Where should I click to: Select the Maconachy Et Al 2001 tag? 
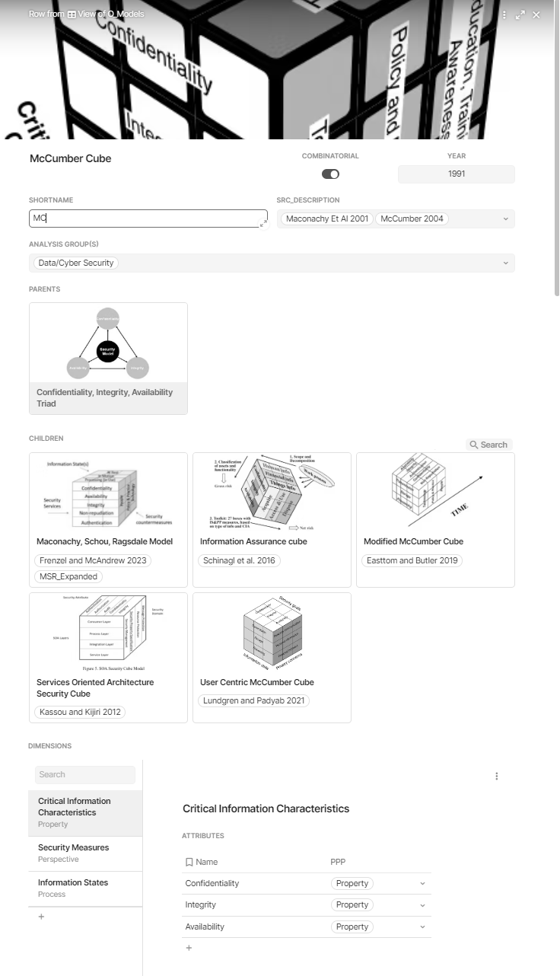[x=327, y=219]
